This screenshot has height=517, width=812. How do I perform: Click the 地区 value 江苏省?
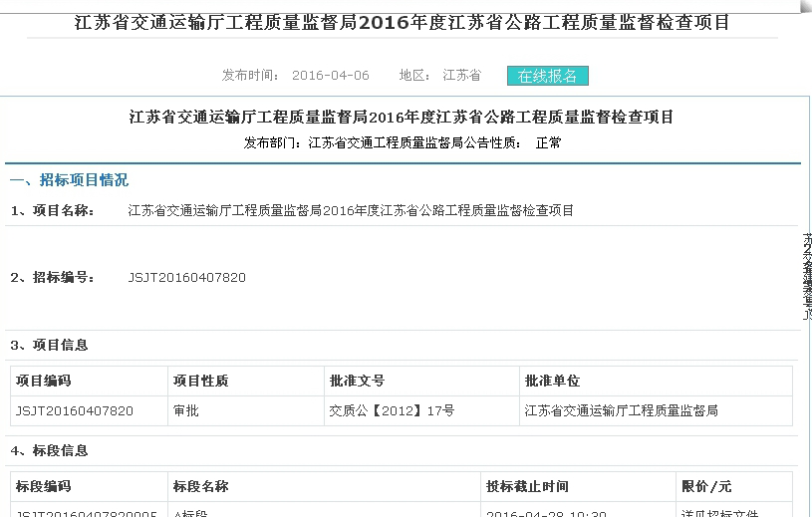tap(461, 76)
